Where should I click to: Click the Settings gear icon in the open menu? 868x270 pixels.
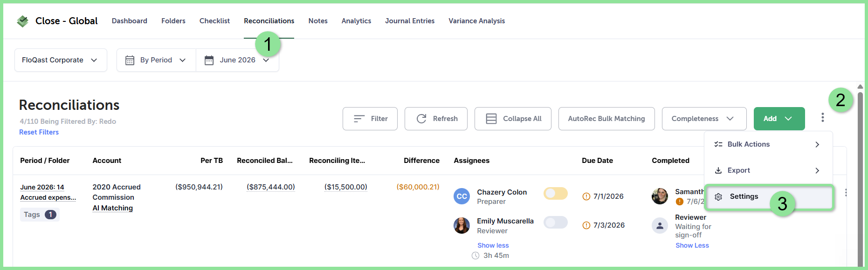coord(718,197)
